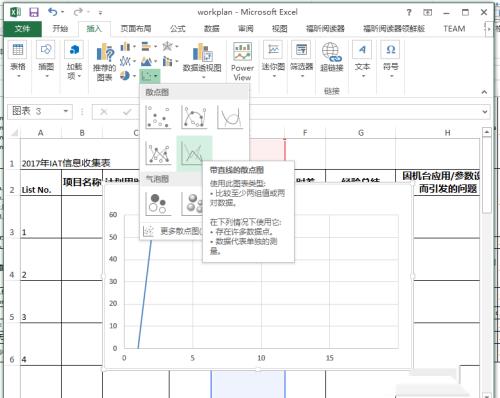Click the vertical scrollbar up arrow
This screenshot has height=398, width=500.
487,132
